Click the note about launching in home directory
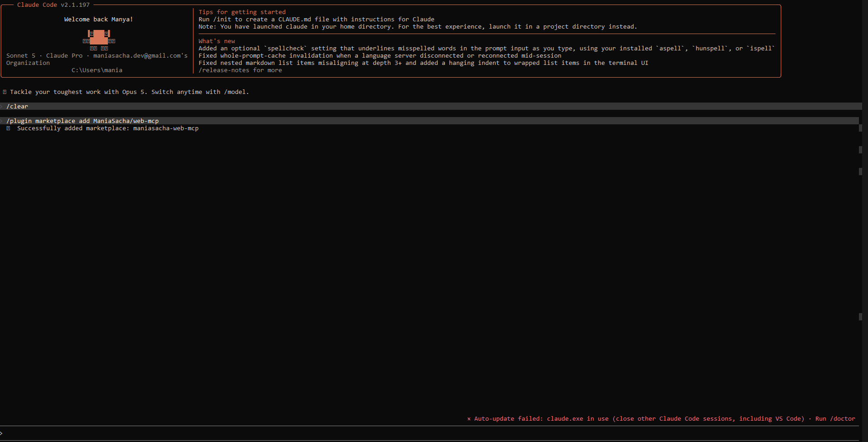 tap(418, 27)
